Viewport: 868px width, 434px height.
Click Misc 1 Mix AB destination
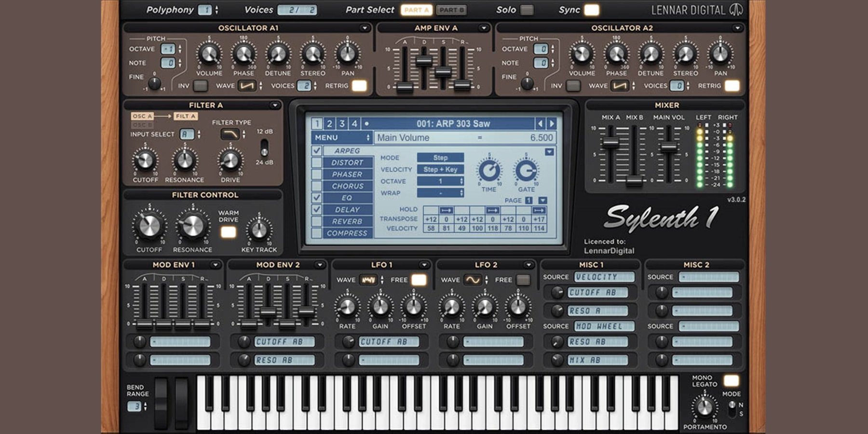click(597, 360)
